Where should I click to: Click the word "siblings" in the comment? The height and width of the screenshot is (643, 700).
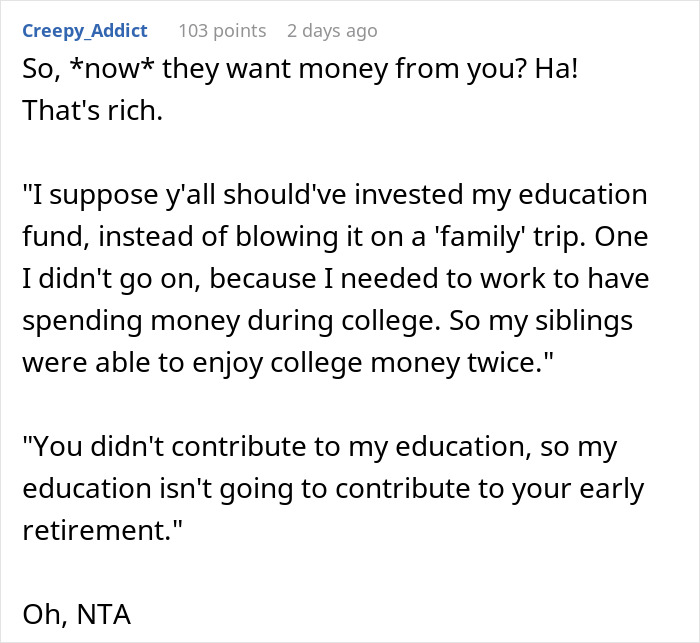594,322
